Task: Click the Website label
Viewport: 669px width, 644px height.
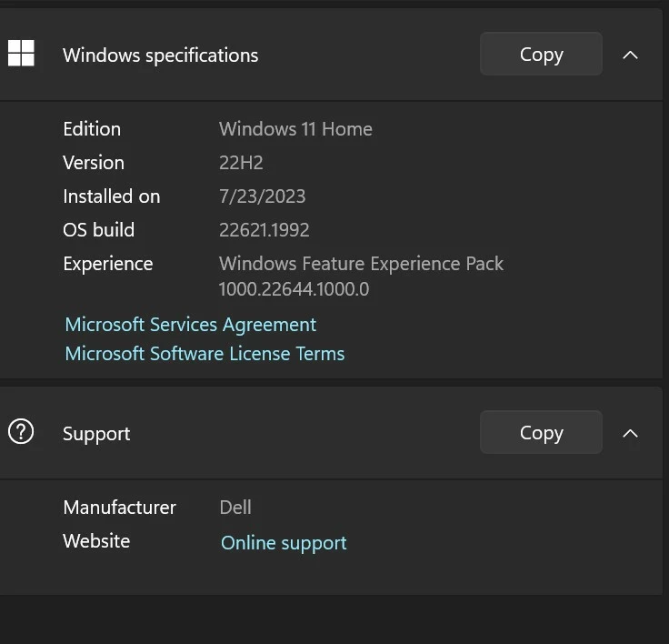Action: [96, 541]
